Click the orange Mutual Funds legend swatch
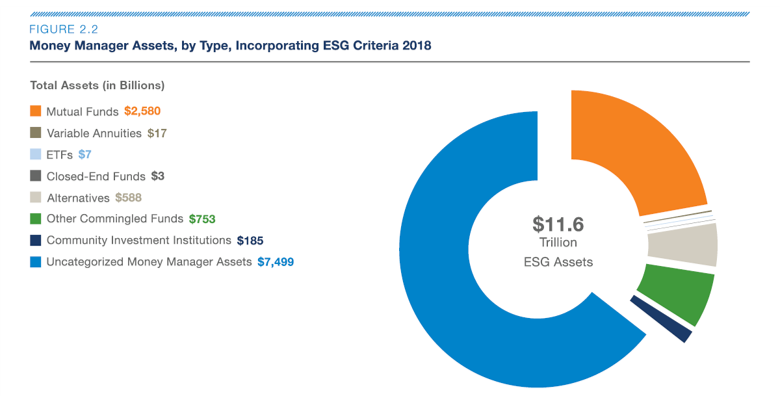This screenshot has width=780, height=396. 35,111
